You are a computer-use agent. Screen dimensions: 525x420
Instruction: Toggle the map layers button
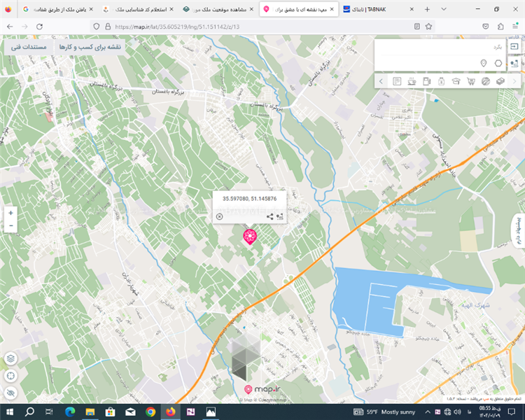pyautogui.click(x=10, y=358)
